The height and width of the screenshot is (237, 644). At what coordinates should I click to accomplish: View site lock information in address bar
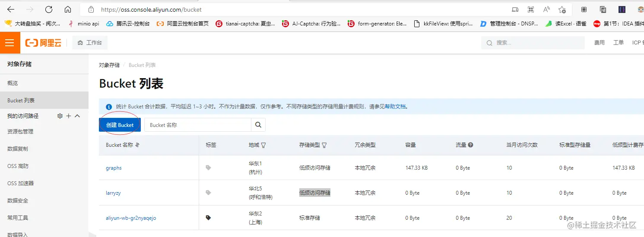(91, 9)
